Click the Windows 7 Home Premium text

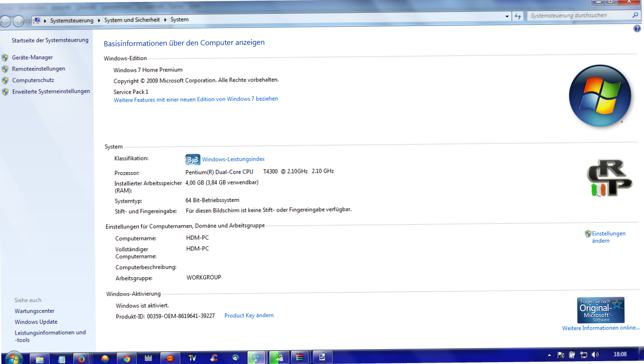click(148, 70)
